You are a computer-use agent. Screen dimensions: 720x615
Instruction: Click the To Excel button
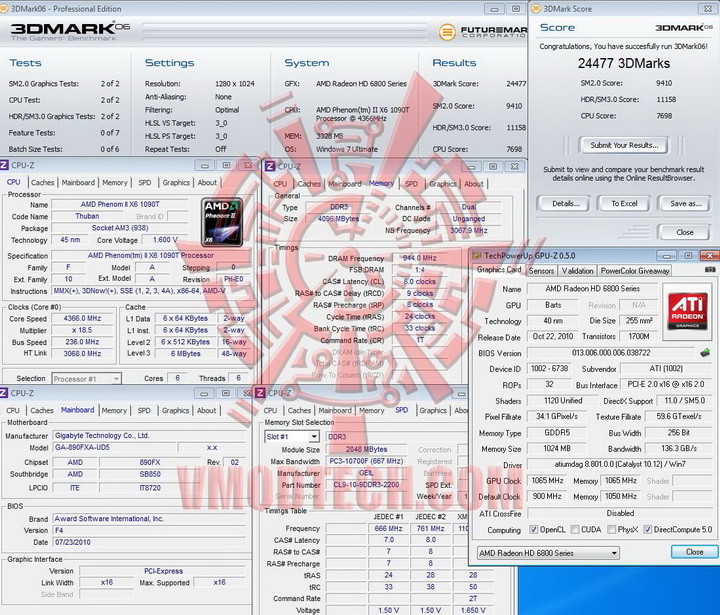tap(624, 203)
